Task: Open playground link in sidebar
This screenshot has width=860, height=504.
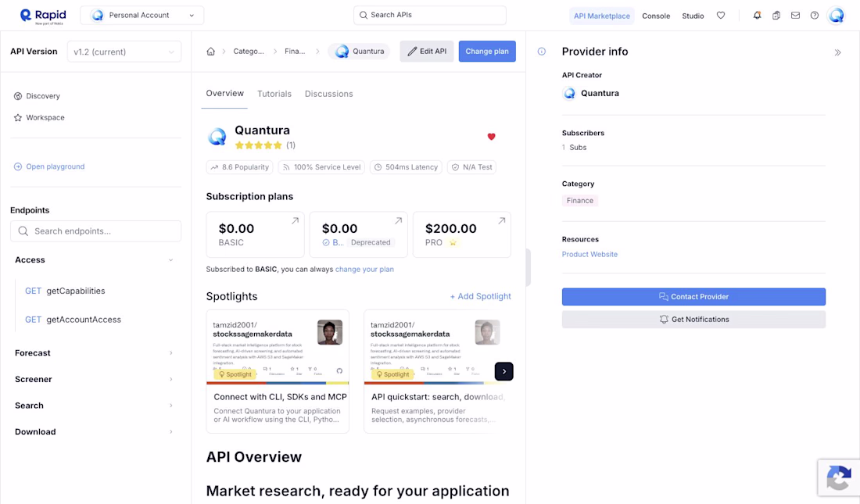Action: (x=49, y=166)
